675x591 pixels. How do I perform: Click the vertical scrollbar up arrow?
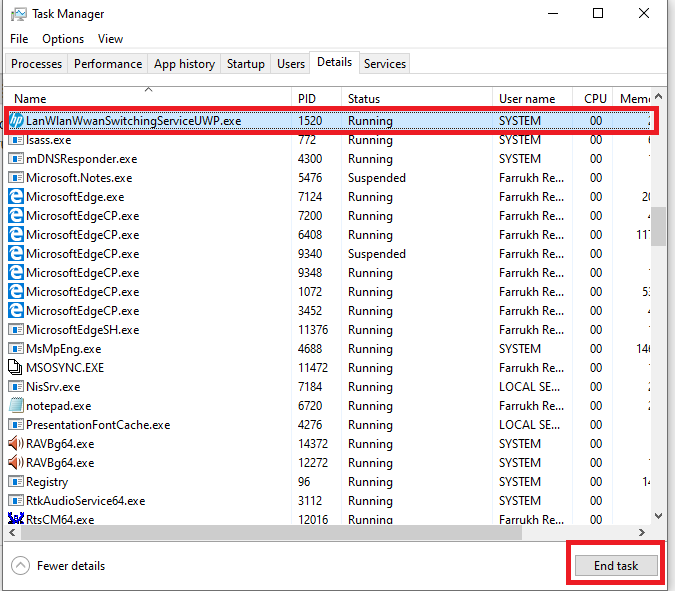coord(658,96)
